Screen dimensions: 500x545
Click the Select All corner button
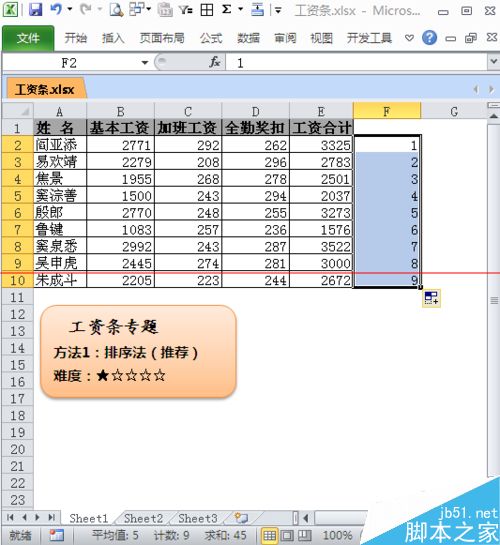tap(18, 111)
